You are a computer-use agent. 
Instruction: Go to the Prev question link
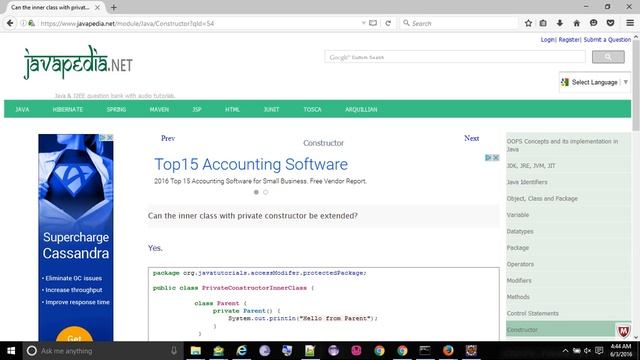coord(168,138)
